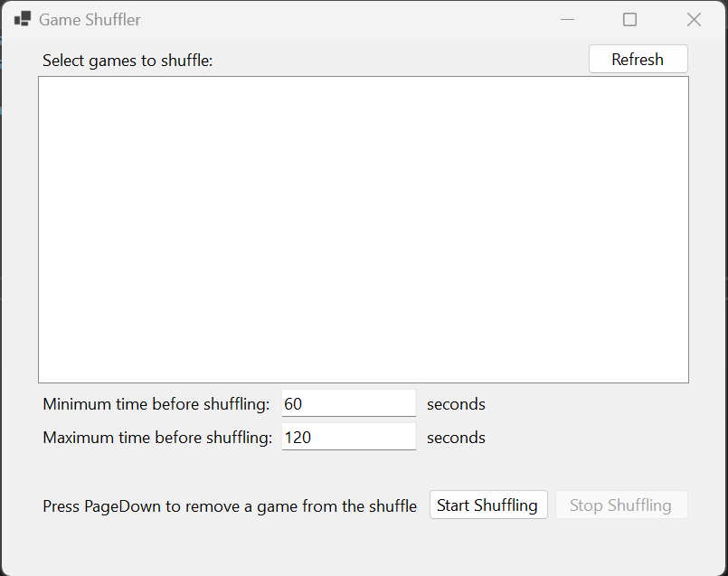Click the seconds label beside maximum time
The width and height of the screenshot is (728, 576).
456,438
